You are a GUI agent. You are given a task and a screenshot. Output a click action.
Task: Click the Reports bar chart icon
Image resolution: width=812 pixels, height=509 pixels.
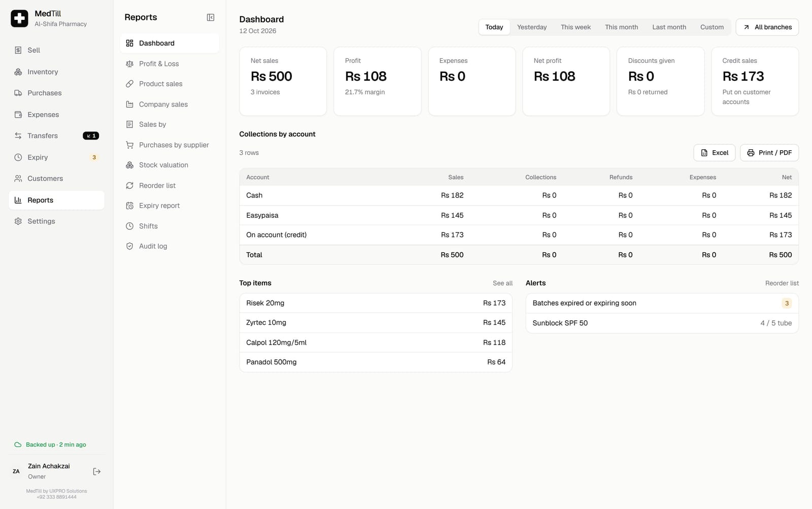18,200
